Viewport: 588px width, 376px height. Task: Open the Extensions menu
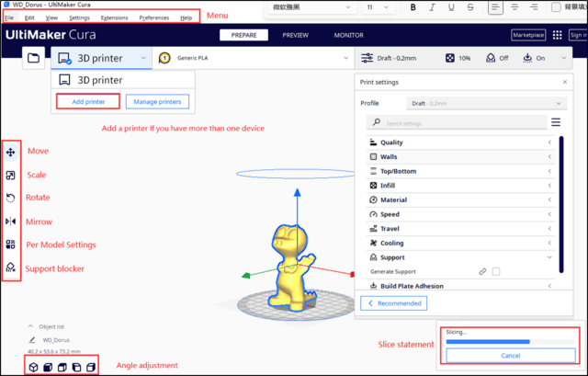click(114, 17)
